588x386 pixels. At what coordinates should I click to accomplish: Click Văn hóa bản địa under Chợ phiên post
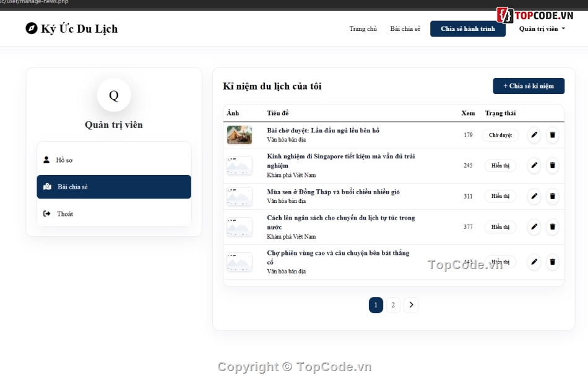pyautogui.click(x=287, y=272)
